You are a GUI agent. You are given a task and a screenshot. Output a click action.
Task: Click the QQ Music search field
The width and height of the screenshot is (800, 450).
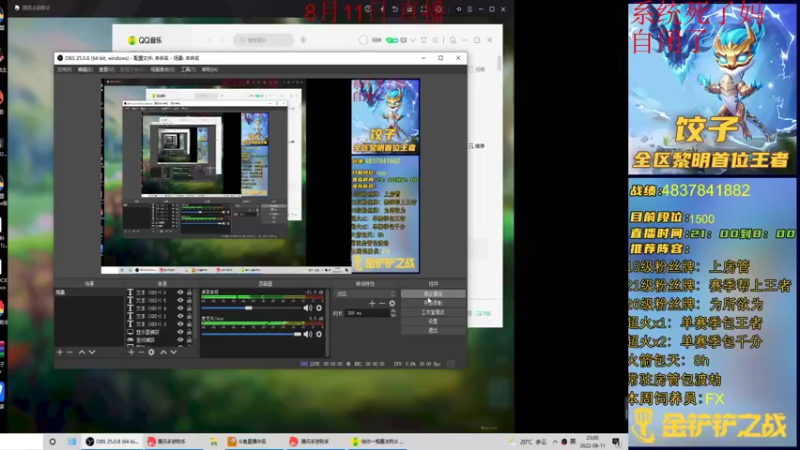point(264,40)
